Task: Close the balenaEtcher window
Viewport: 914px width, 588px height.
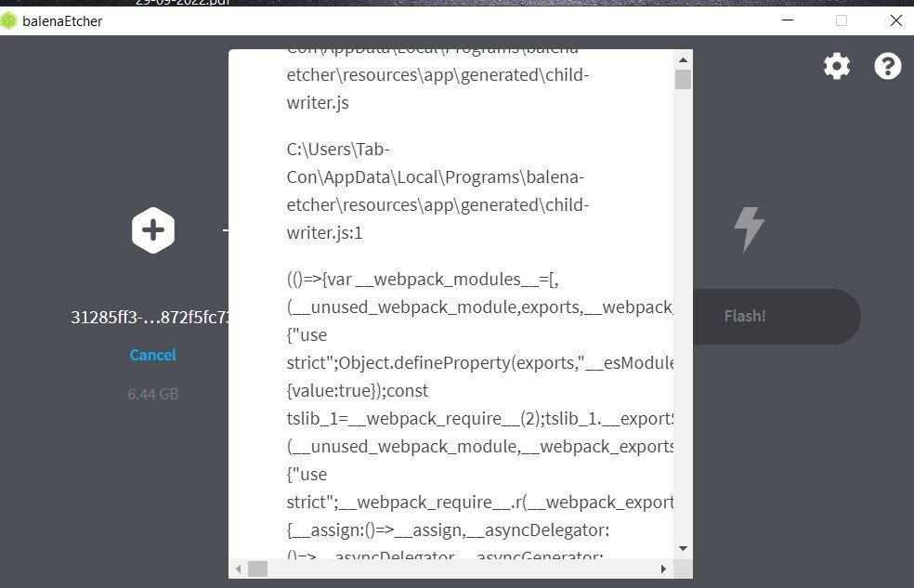Action: click(896, 20)
